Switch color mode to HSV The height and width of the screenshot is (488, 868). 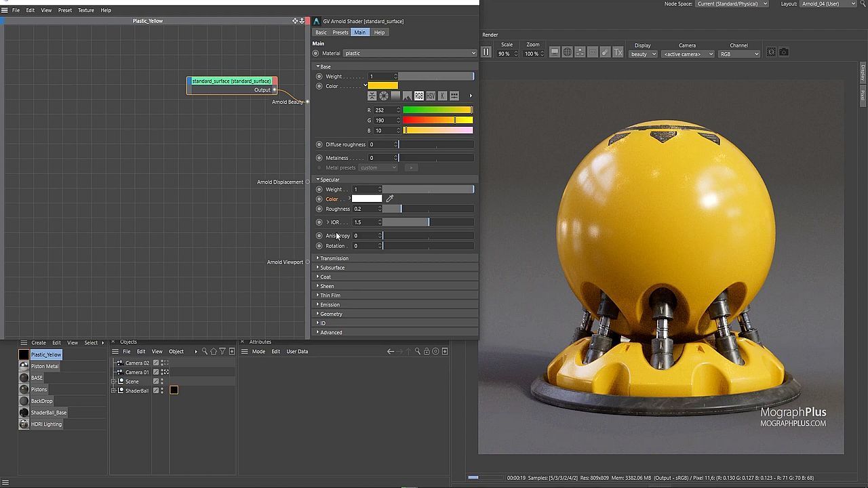click(431, 96)
